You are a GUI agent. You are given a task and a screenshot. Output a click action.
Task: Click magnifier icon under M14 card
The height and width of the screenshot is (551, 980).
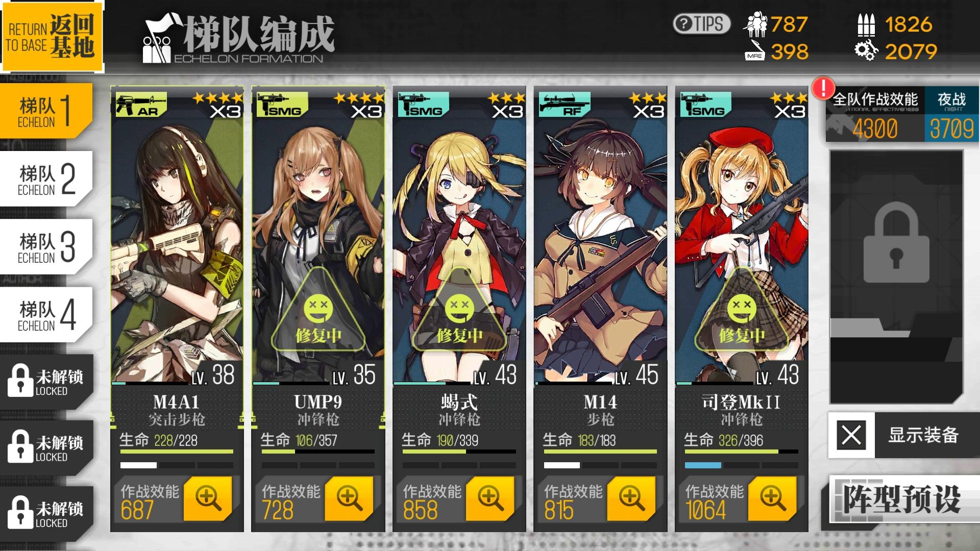(631, 498)
